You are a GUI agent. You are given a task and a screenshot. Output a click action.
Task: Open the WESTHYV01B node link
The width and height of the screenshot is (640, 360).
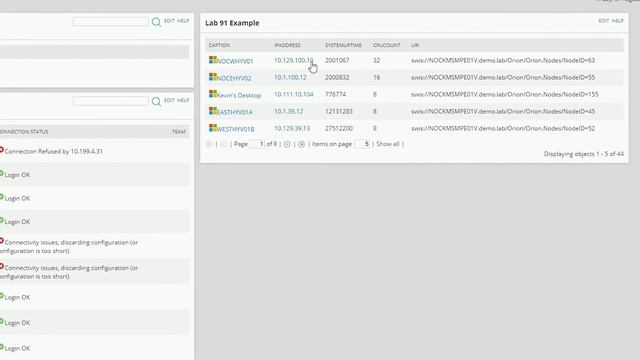[x=236, y=129]
